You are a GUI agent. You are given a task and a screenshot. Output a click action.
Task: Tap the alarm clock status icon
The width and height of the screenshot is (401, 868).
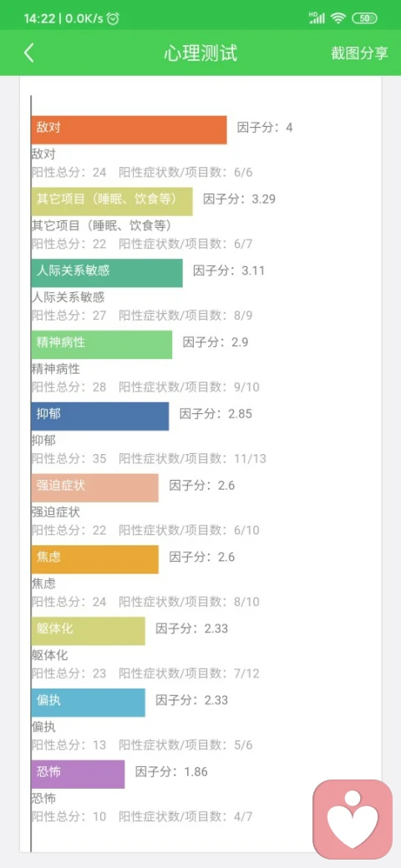click(x=113, y=18)
